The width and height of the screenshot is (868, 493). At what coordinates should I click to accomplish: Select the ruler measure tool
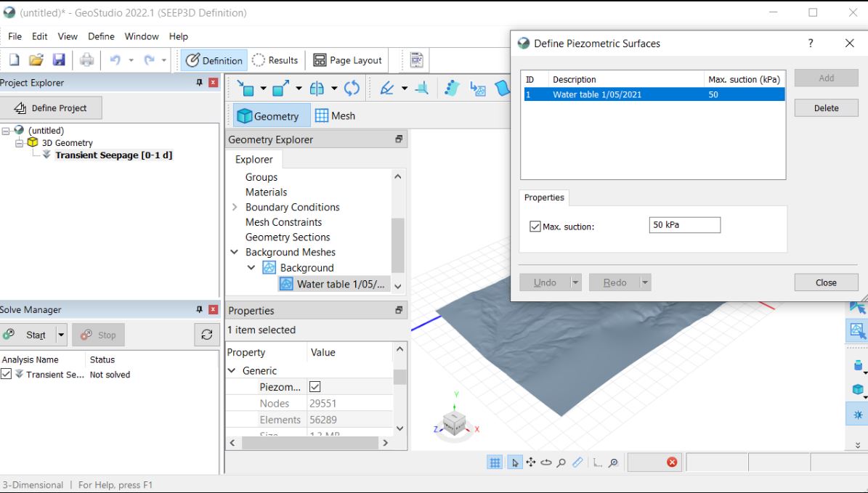pyautogui.click(x=577, y=463)
